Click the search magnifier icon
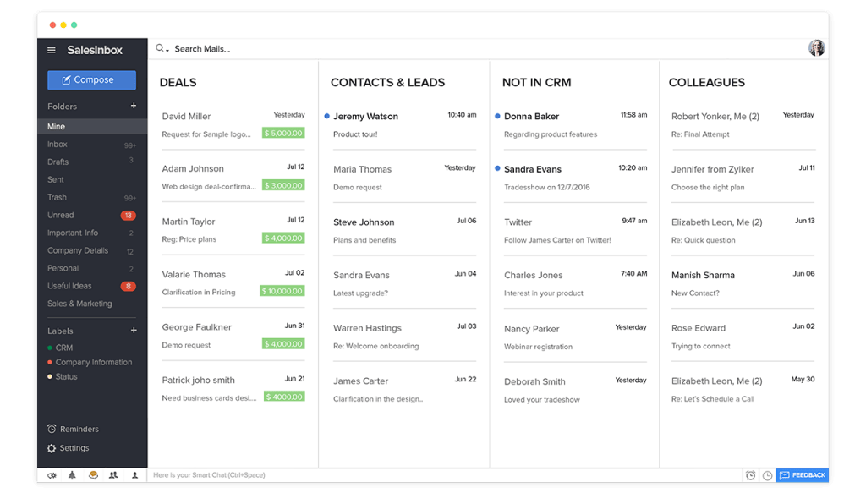The image size is (866, 504). 159,48
